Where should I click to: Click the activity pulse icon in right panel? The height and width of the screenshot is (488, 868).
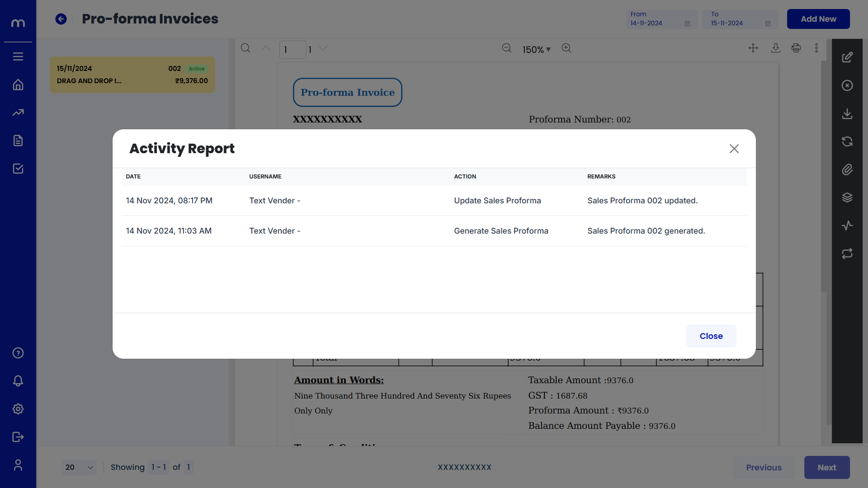click(x=847, y=225)
